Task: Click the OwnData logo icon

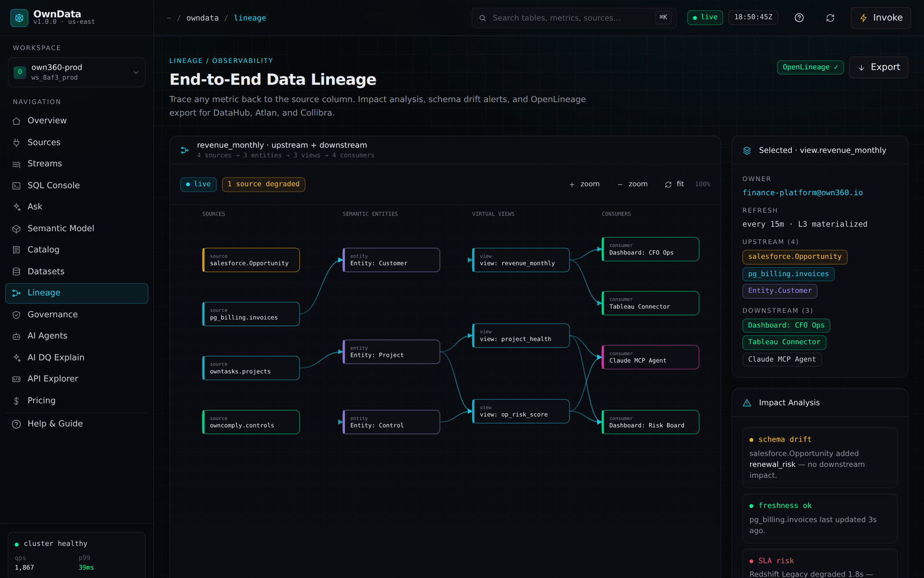Action: click(x=19, y=18)
